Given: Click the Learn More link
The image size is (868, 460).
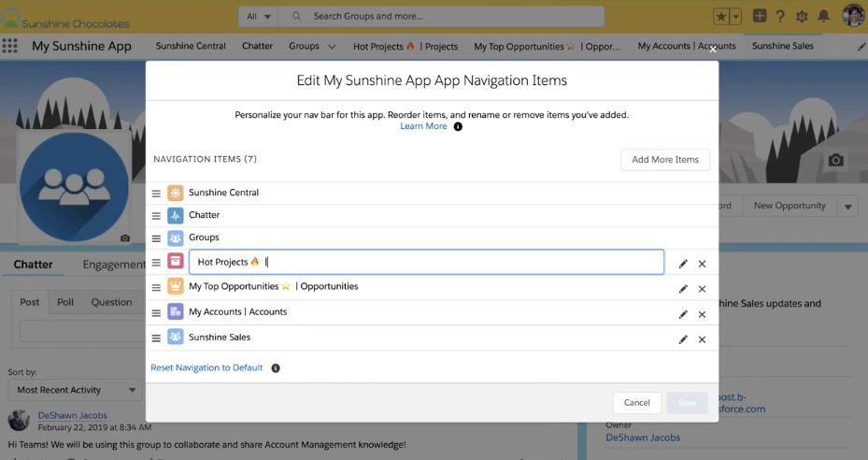Looking at the screenshot, I should [x=423, y=126].
